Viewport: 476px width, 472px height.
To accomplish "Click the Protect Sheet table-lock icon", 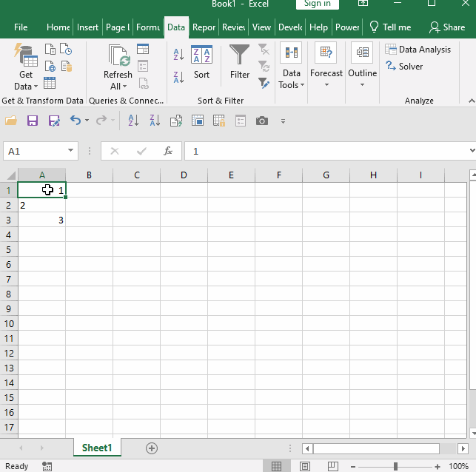I will click(219, 121).
